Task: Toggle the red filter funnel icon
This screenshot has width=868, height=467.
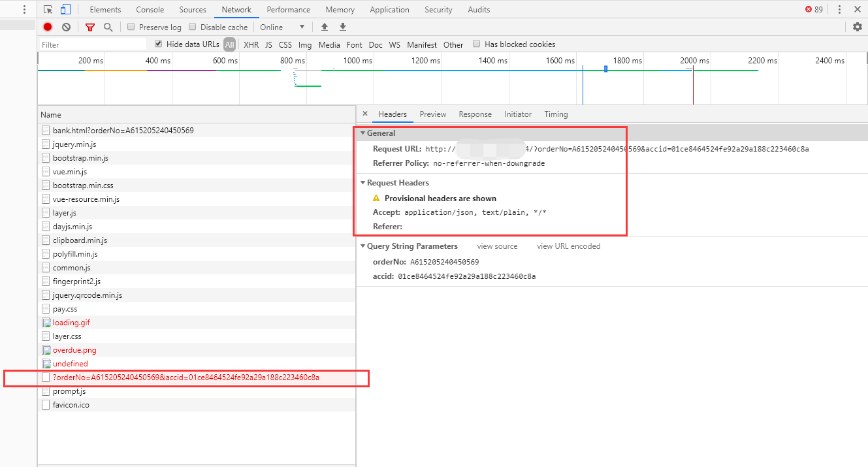Action: (x=90, y=27)
